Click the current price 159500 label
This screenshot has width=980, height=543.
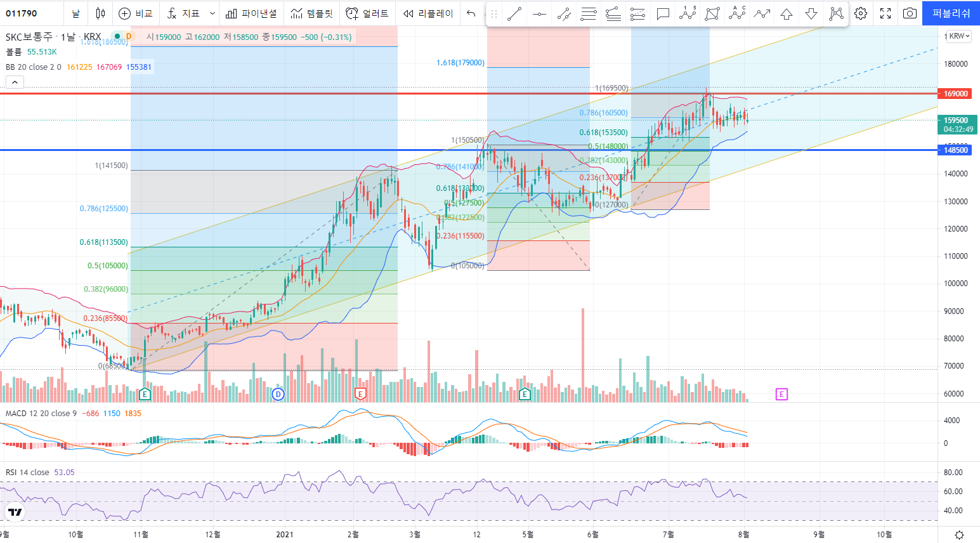[957, 124]
